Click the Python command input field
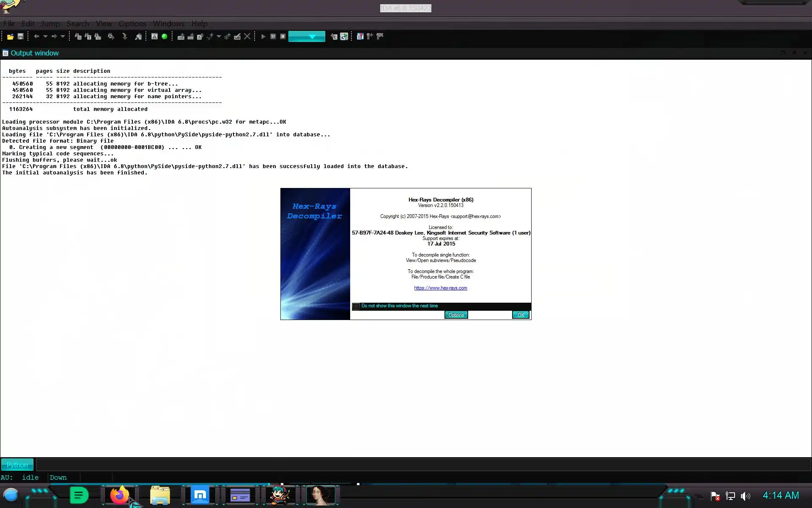Image resolution: width=812 pixels, height=508 pixels. point(423,465)
